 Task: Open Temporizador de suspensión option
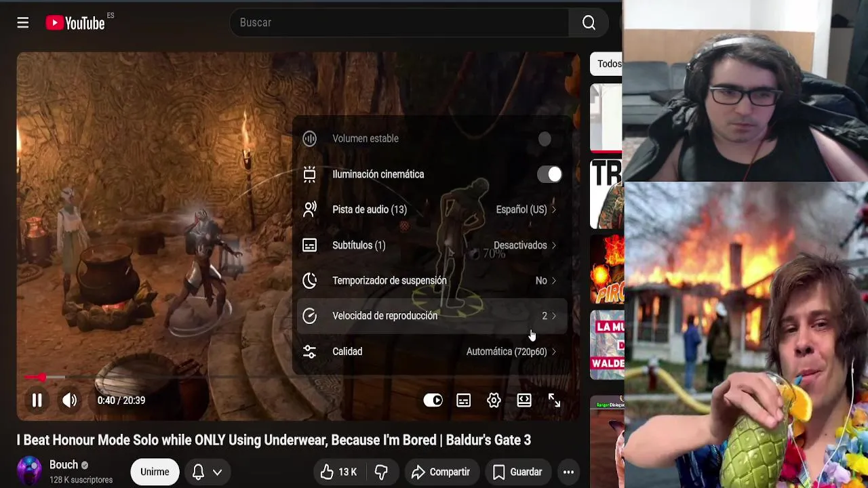coord(431,281)
